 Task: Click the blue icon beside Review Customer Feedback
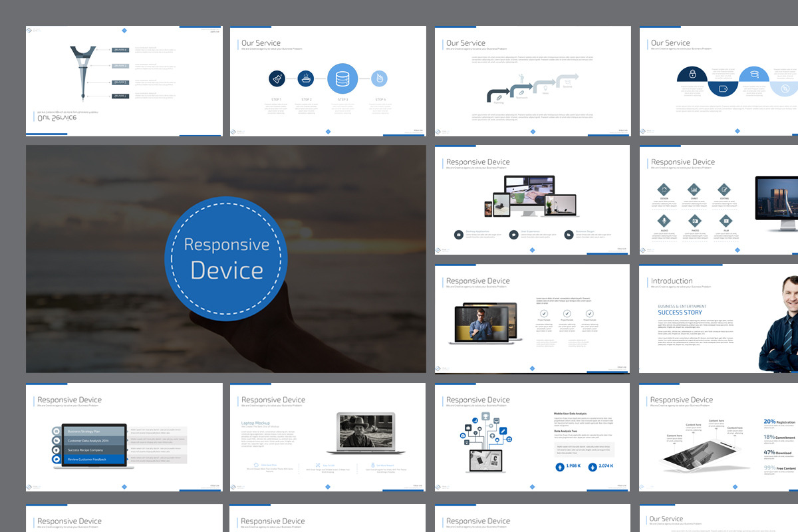(57, 460)
